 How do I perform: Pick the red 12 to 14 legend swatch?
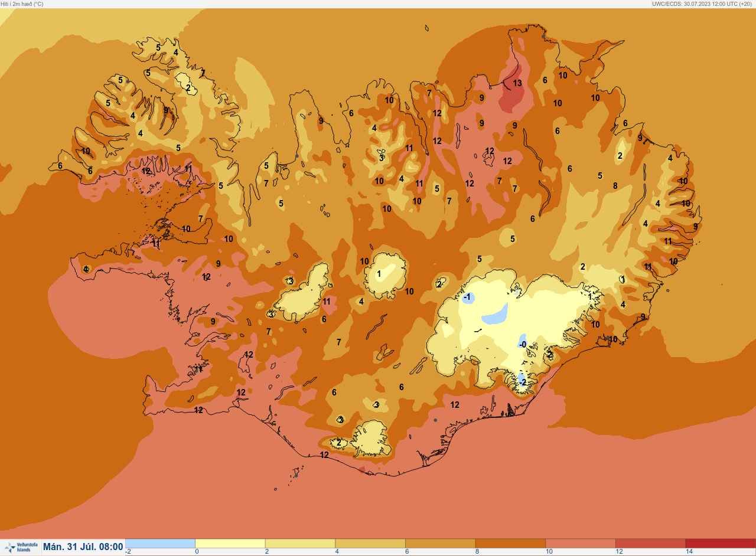[x=650, y=544]
